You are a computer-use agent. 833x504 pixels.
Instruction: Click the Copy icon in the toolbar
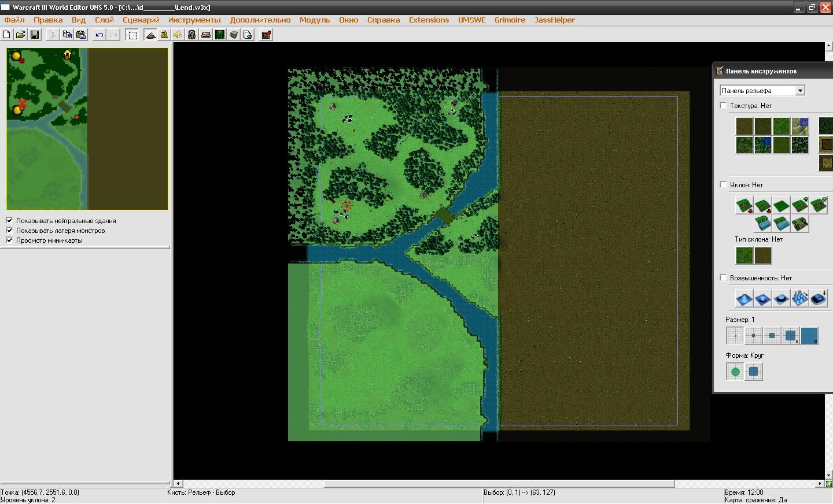click(x=67, y=35)
